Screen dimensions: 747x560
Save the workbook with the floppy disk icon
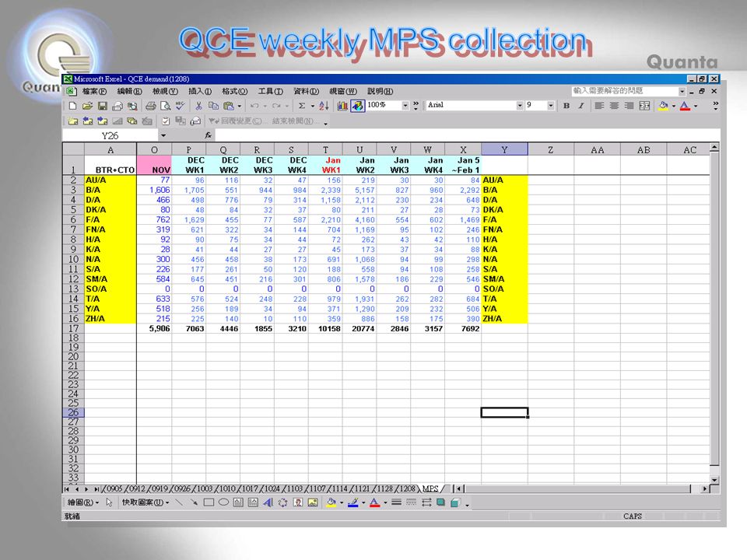tap(102, 106)
